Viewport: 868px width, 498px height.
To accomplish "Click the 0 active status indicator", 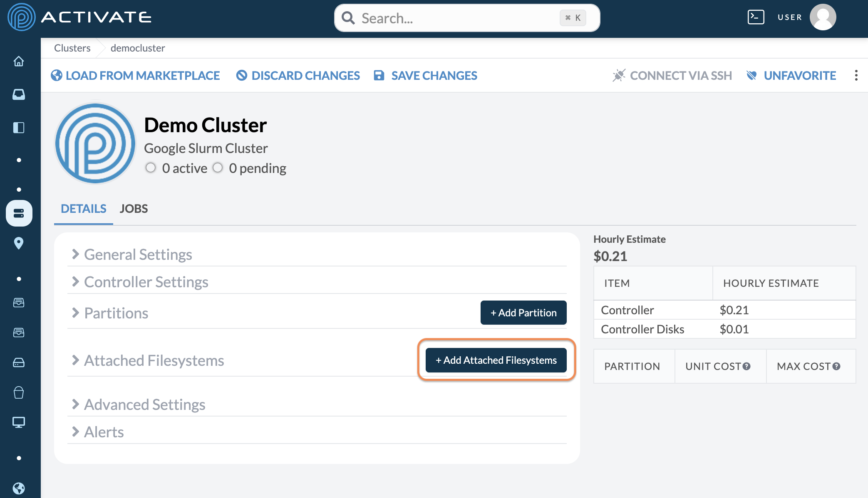I will [x=176, y=168].
